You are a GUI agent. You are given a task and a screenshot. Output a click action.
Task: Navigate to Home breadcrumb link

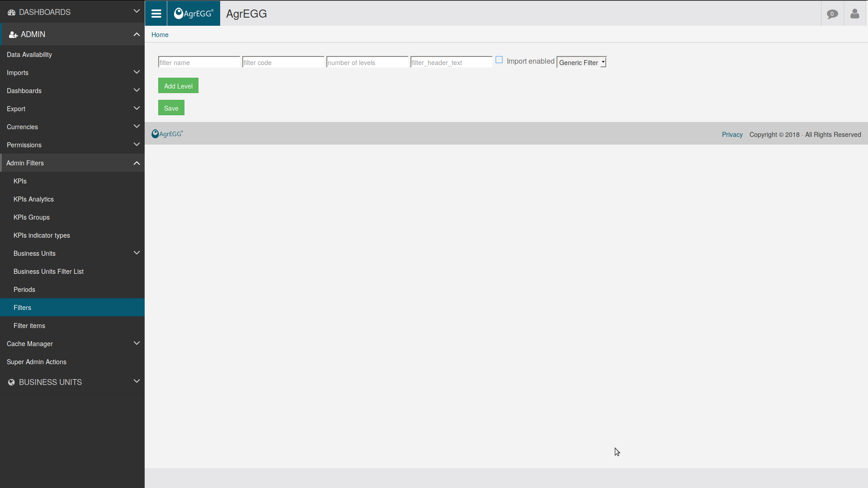tap(159, 34)
